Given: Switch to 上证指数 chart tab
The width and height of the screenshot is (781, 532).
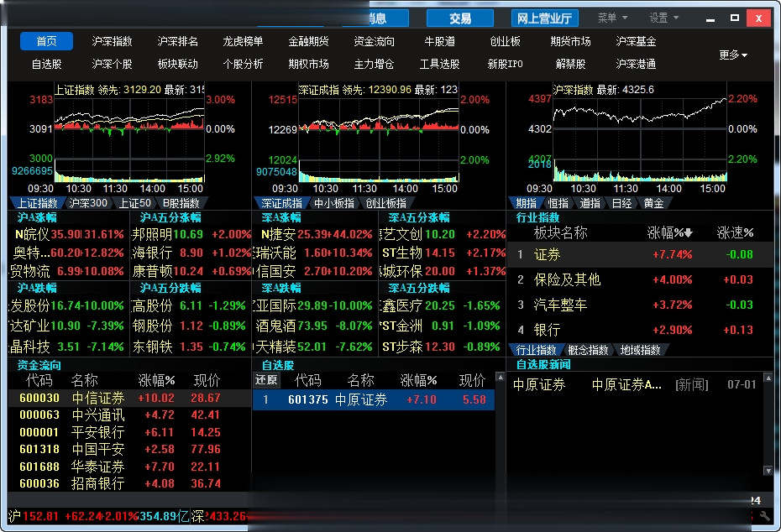Looking at the screenshot, I should (37, 203).
